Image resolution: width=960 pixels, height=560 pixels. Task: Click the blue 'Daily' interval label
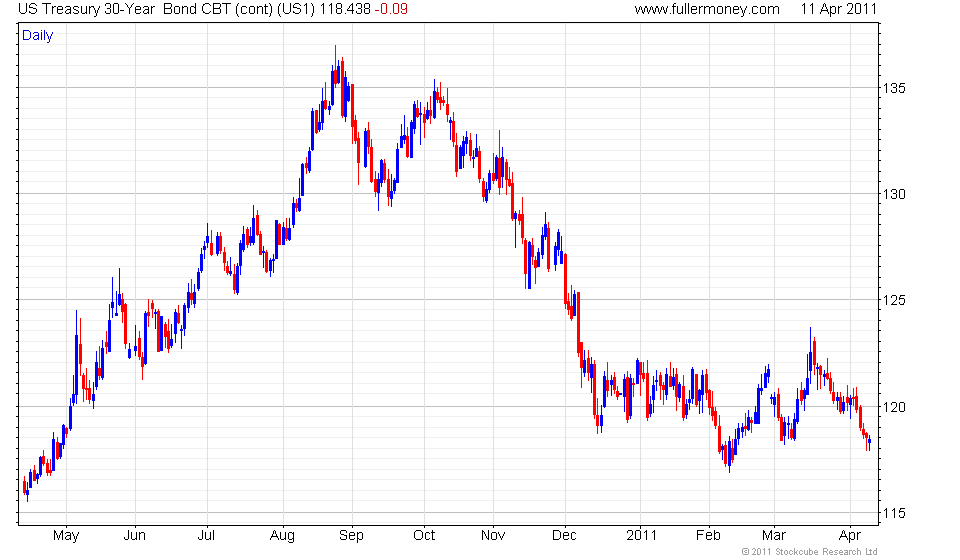click(37, 35)
